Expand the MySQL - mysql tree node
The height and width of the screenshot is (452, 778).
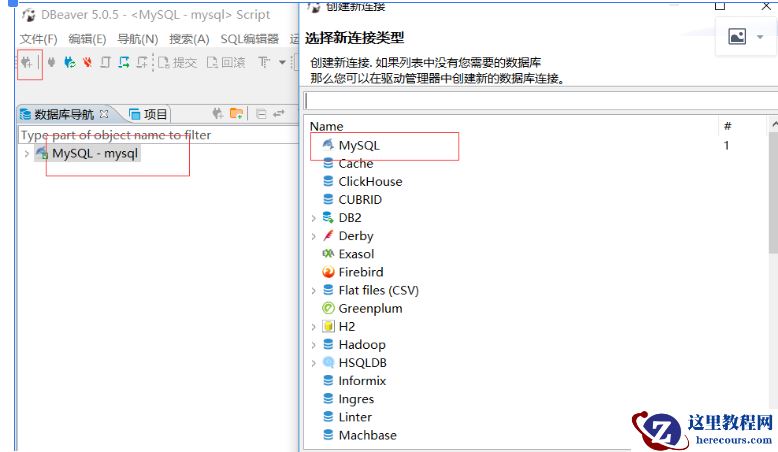click(27, 154)
